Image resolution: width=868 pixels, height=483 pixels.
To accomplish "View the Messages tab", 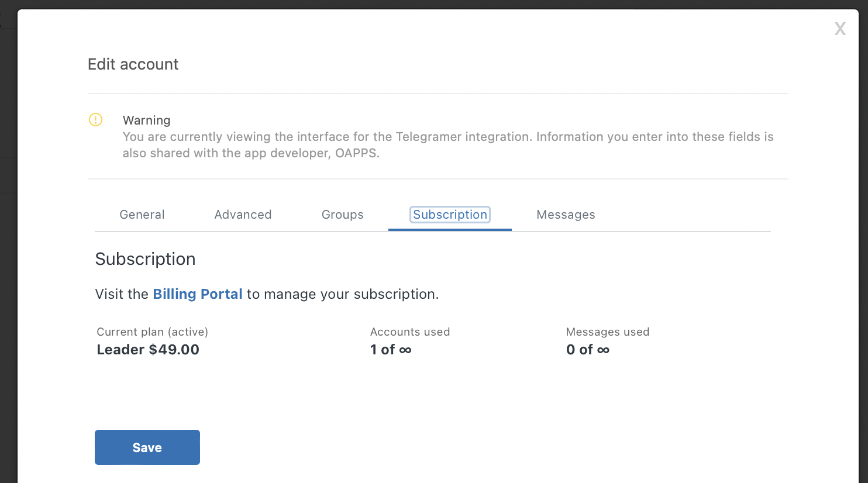I will pos(566,215).
